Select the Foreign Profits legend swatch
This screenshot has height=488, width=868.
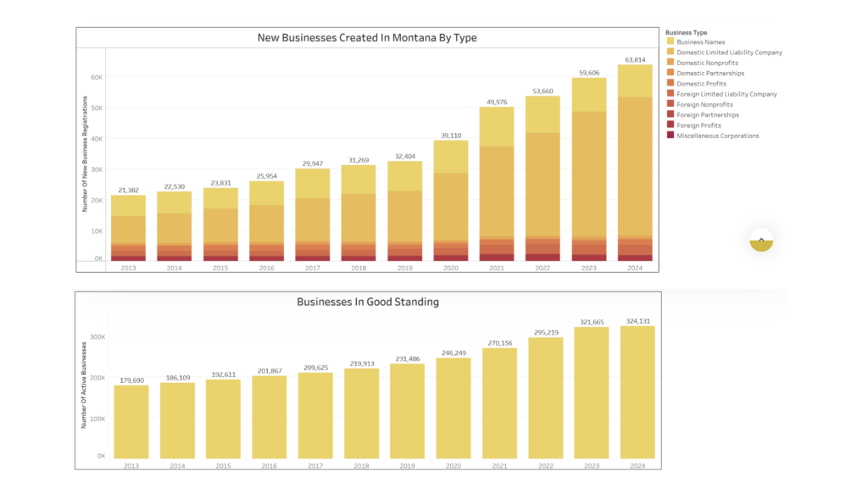point(670,125)
